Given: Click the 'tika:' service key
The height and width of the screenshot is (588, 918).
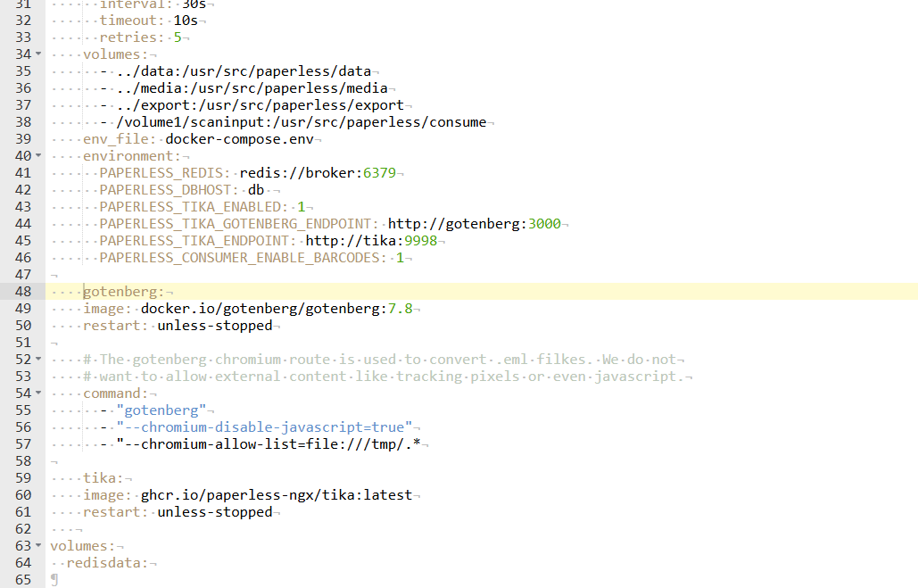Looking at the screenshot, I should point(103,478).
